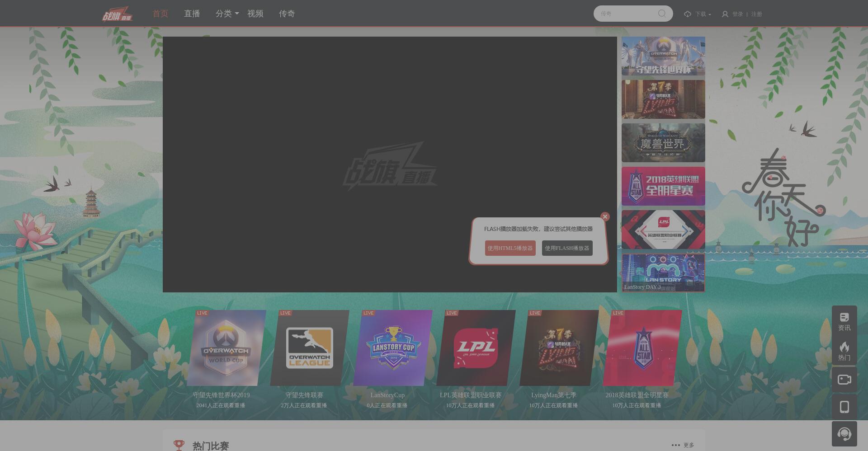Select the LanStory DAY 3 thumbnail
Viewport: 868px width, 451px height.
click(x=663, y=273)
